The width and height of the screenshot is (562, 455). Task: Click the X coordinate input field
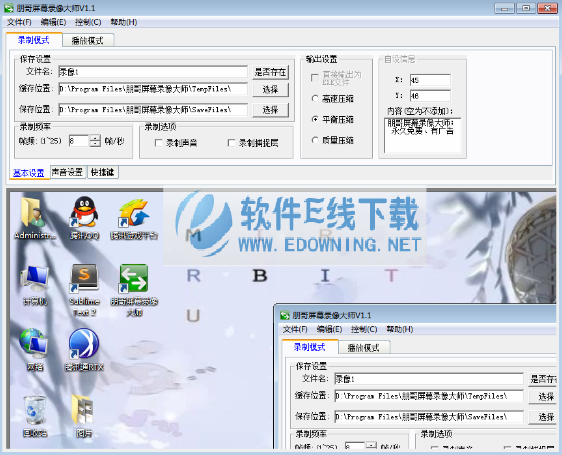(x=430, y=80)
